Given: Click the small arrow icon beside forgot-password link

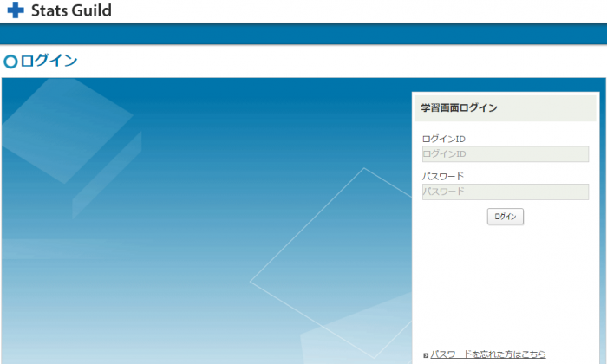Looking at the screenshot, I should click(426, 355).
